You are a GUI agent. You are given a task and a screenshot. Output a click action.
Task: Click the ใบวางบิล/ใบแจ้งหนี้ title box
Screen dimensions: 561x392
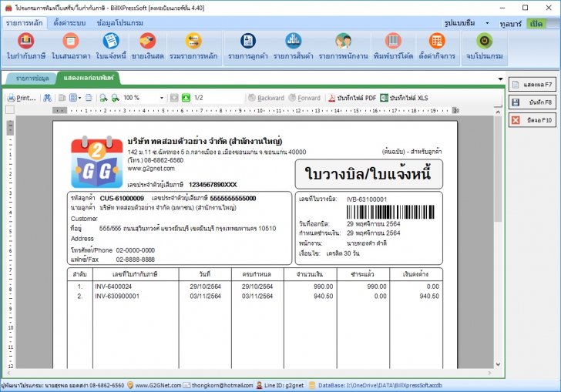[x=368, y=174]
